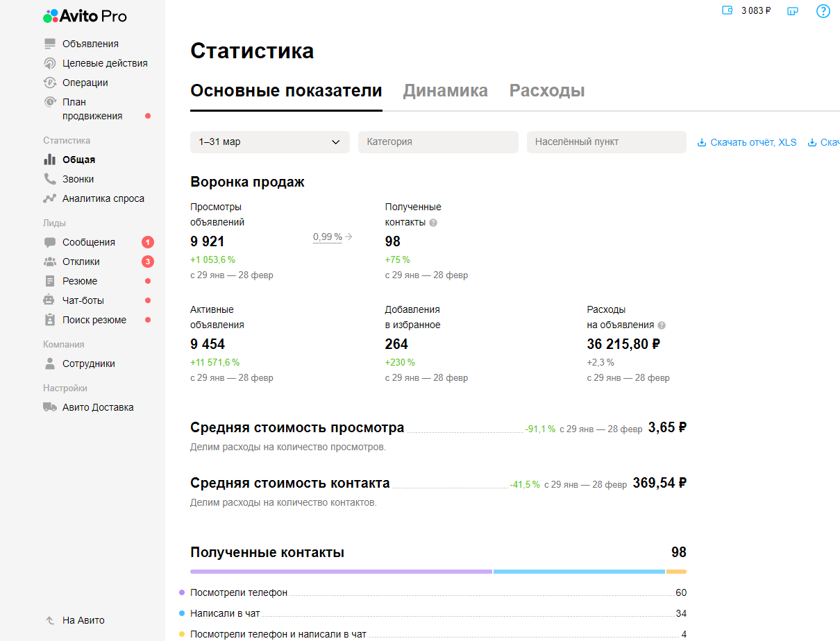Expand the 1–31 мар date range dropdown

[269, 142]
